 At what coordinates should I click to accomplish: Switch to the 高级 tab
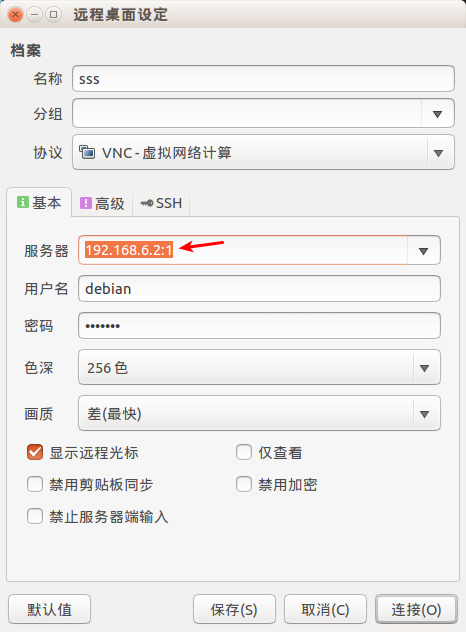tap(102, 203)
